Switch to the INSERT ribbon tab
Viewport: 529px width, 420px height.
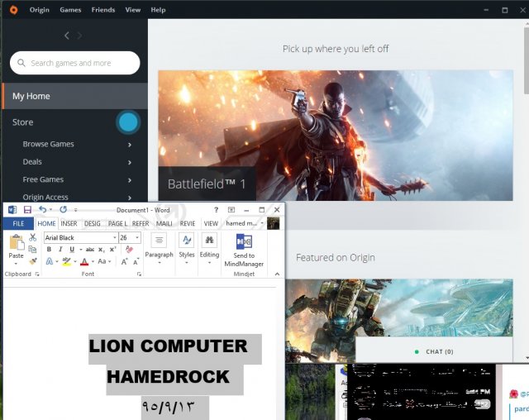click(x=69, y=223)
